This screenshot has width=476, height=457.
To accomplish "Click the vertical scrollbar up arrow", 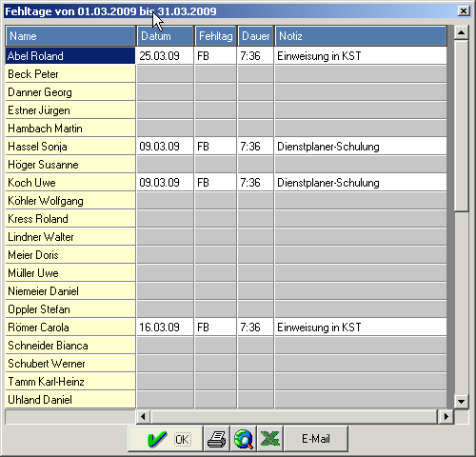I will pos(461,32).
